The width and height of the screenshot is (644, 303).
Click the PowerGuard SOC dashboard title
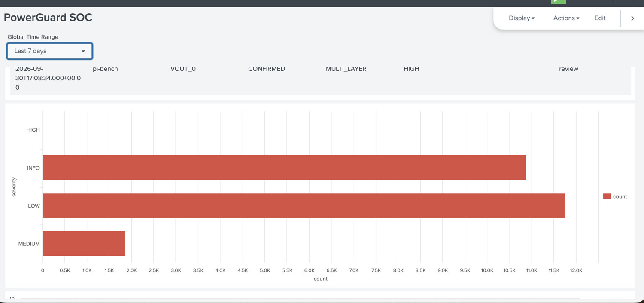tap(48, 18)
